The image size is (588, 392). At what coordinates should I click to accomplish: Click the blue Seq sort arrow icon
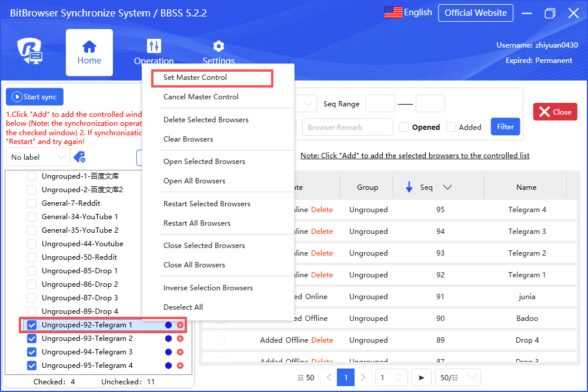409,187
